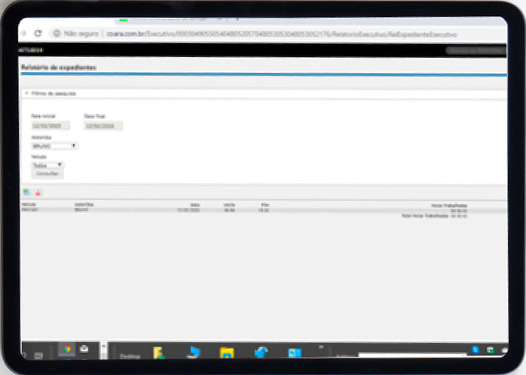Open the Motorista dropdown showing BRUNO
The image size is (526, 375).
click(x=55, y=146)
